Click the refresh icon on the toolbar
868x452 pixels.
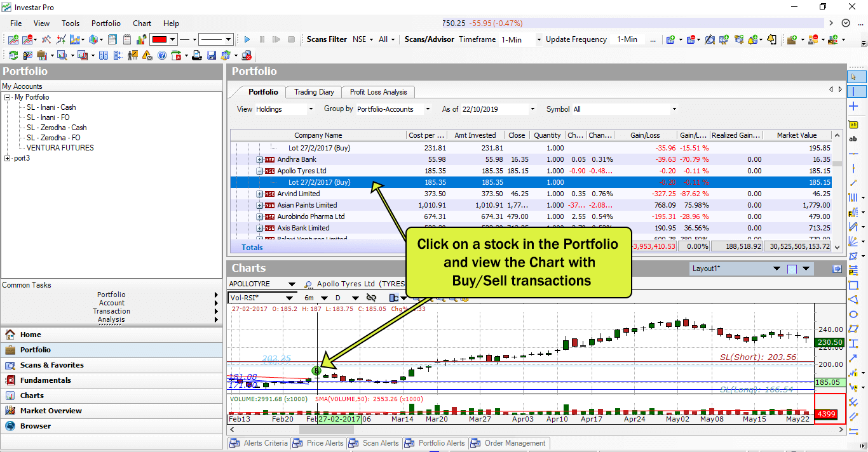(13, 55)
